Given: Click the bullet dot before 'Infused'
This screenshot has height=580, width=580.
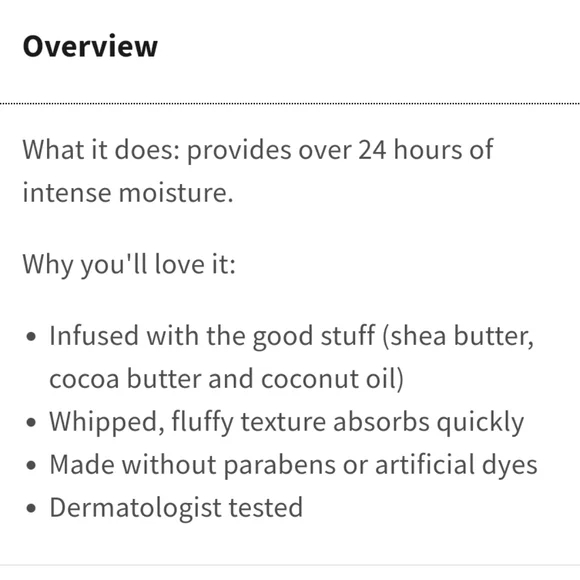Looking at the screenshot, I should tap(32, 337).
